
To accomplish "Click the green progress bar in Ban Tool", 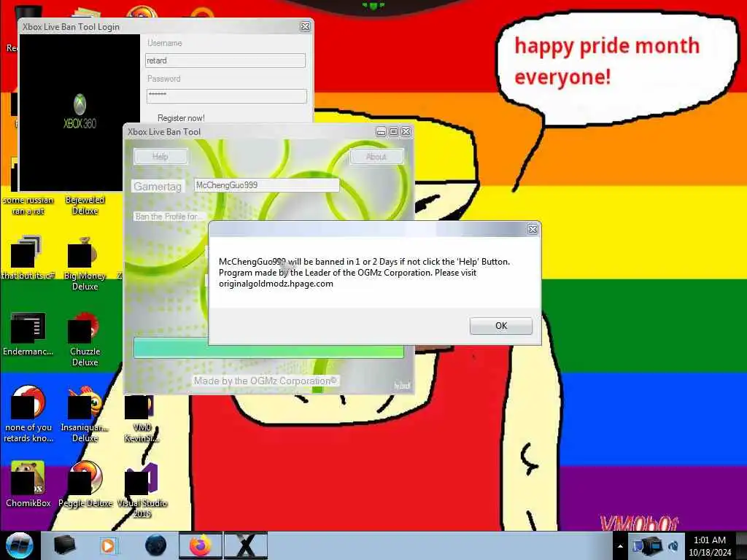I will 268,349.
